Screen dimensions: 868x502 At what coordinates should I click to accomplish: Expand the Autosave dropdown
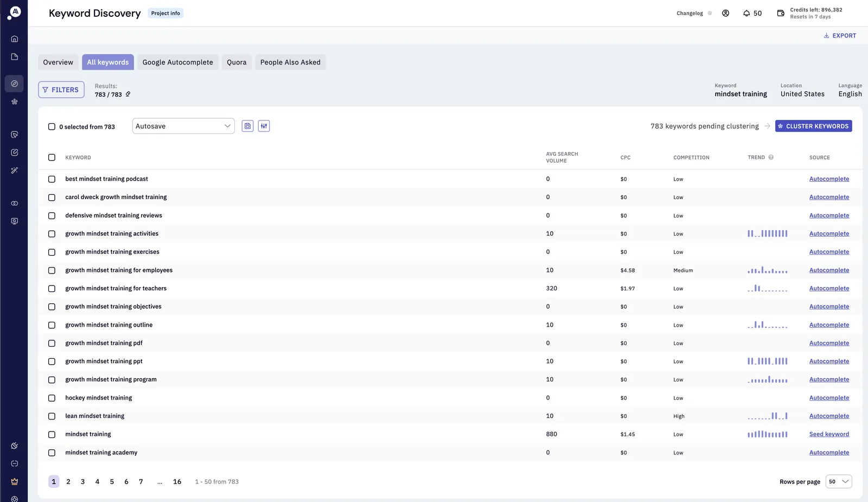[183, 126]
